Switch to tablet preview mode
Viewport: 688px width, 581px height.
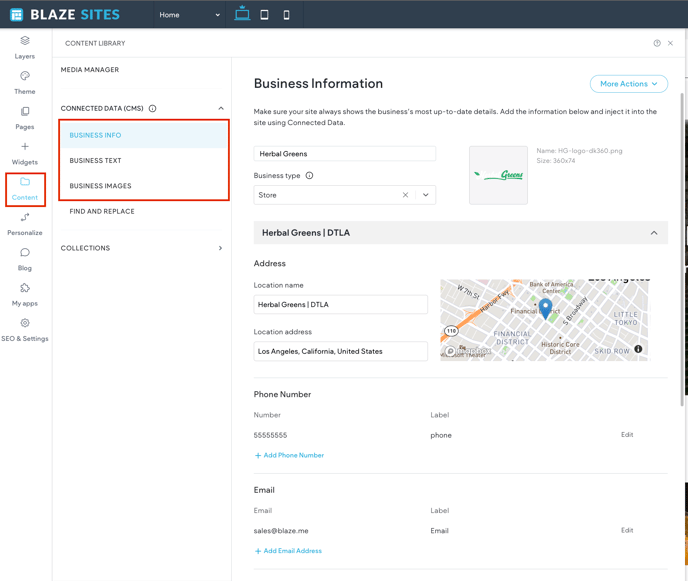pos(264,15)
